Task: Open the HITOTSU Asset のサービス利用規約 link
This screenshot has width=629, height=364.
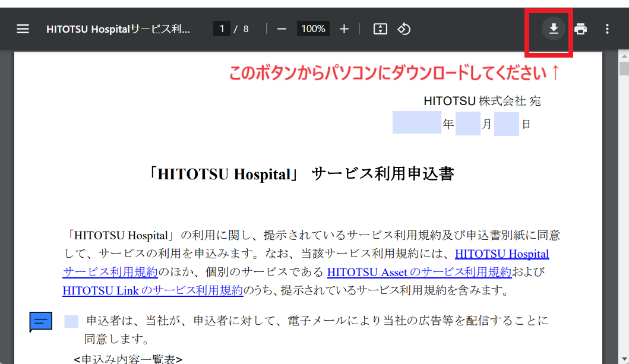Action: click(x=419, y=273)
